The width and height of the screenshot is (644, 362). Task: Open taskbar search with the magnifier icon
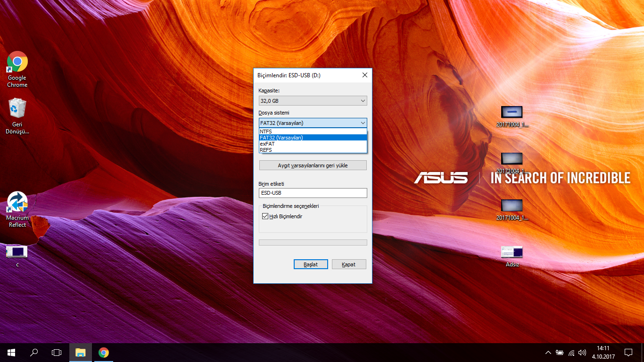click(x=34, y=352)
